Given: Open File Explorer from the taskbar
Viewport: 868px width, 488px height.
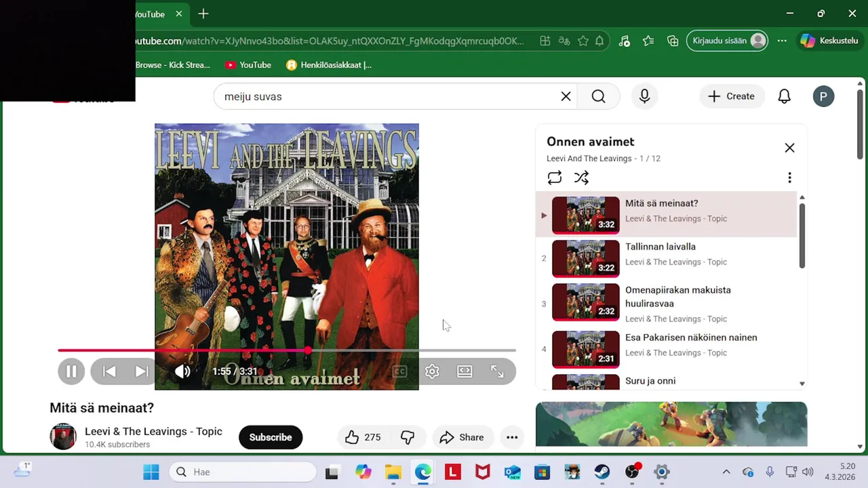Looking at the screenshot, I should click(393, 472).
